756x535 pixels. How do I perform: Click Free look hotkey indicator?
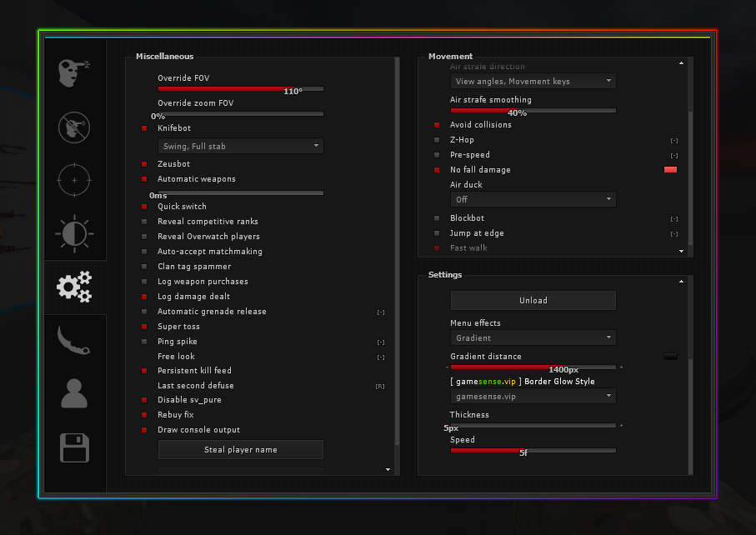tap(381, 357)
